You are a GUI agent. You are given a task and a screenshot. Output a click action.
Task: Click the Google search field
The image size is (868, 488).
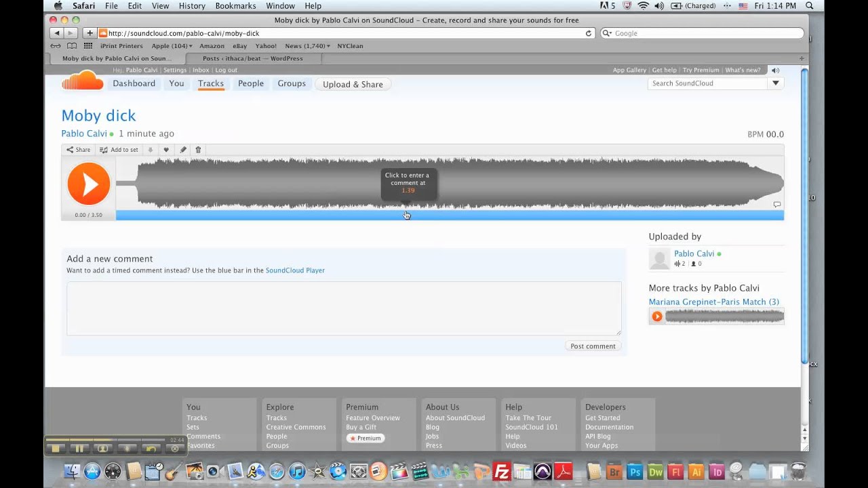[x=702, y=33]
